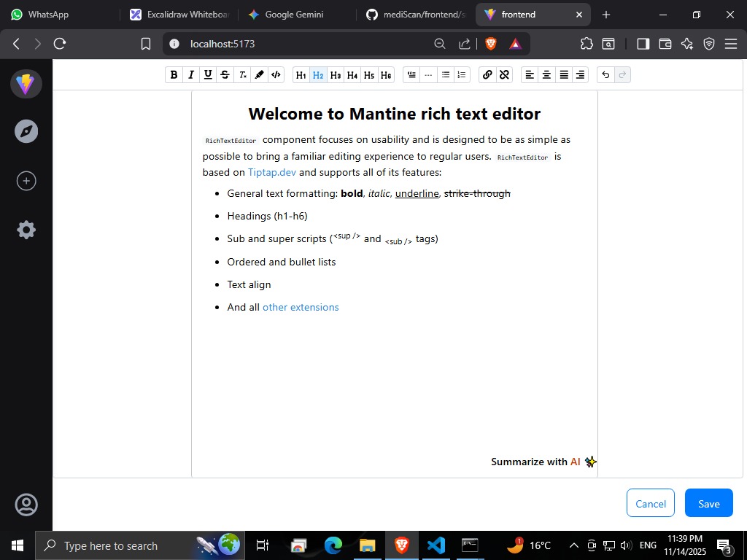Toggle underline formatting

click(x=208, y=74)
